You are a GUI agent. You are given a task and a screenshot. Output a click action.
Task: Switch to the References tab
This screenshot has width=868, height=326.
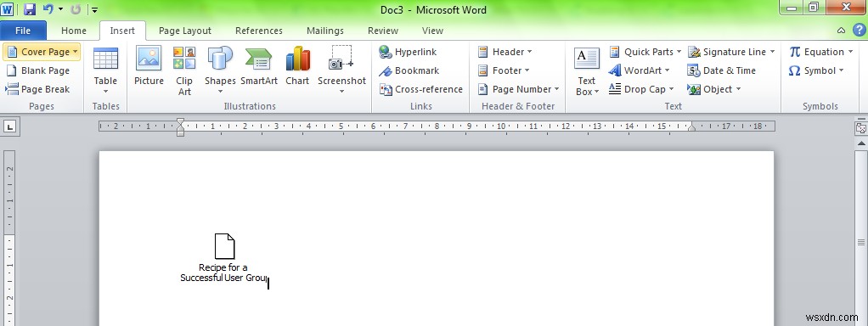point(258,31)
